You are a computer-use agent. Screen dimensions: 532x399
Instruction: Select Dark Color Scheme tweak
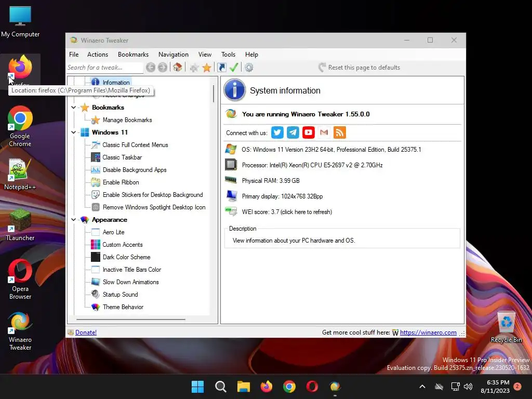pyautogui.click(x=126, y=257)
